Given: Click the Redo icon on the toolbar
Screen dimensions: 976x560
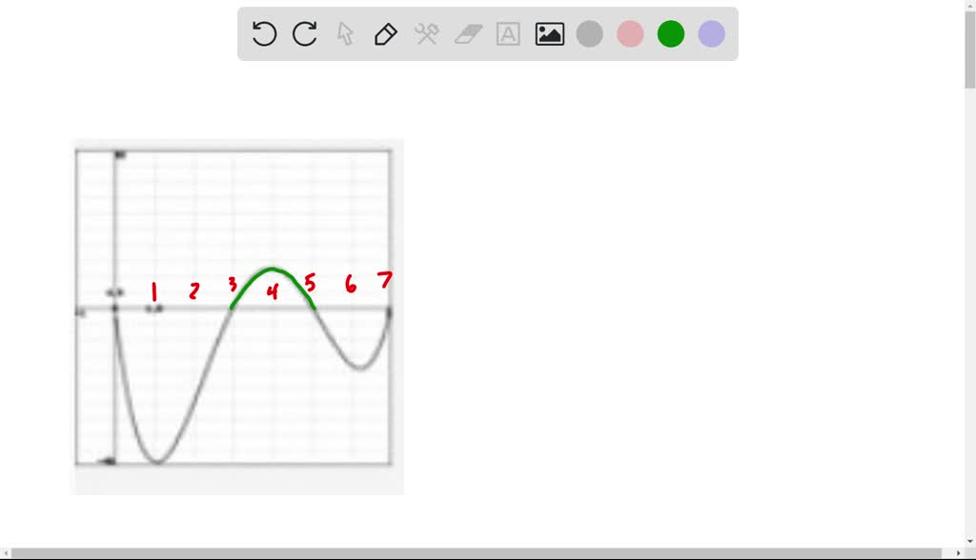Looking at the screenshot, I should tap(303, 33).
